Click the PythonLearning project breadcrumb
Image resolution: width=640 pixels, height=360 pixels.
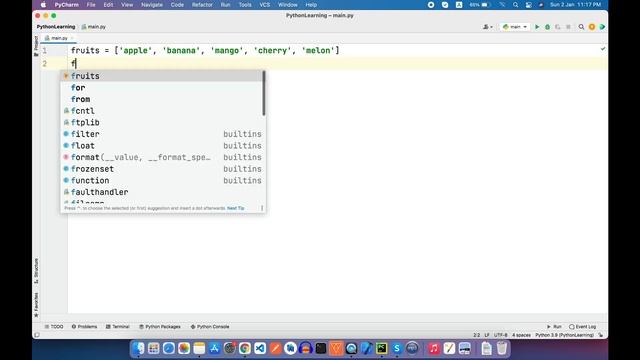pyautogui.click(x=56, y=27)
